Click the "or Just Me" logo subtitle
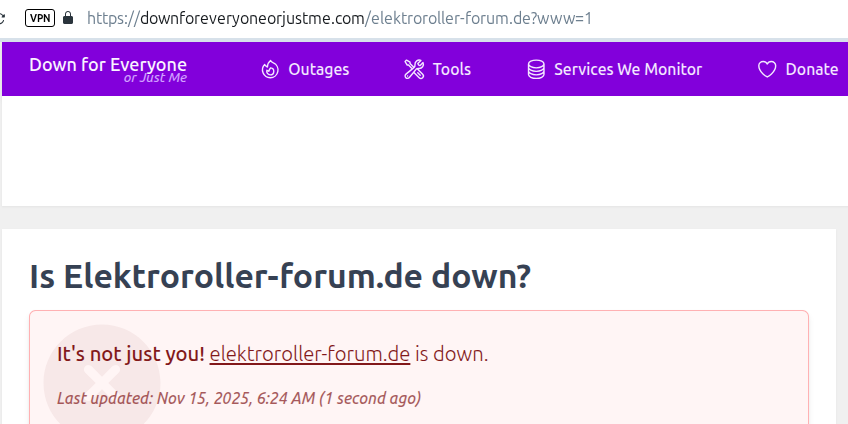 [155, 78]
